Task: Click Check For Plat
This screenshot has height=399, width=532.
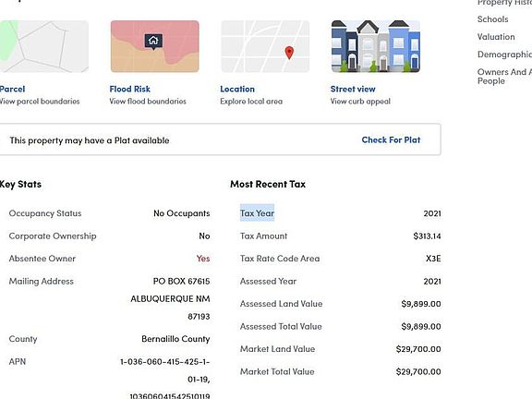Action: (391, 139)
